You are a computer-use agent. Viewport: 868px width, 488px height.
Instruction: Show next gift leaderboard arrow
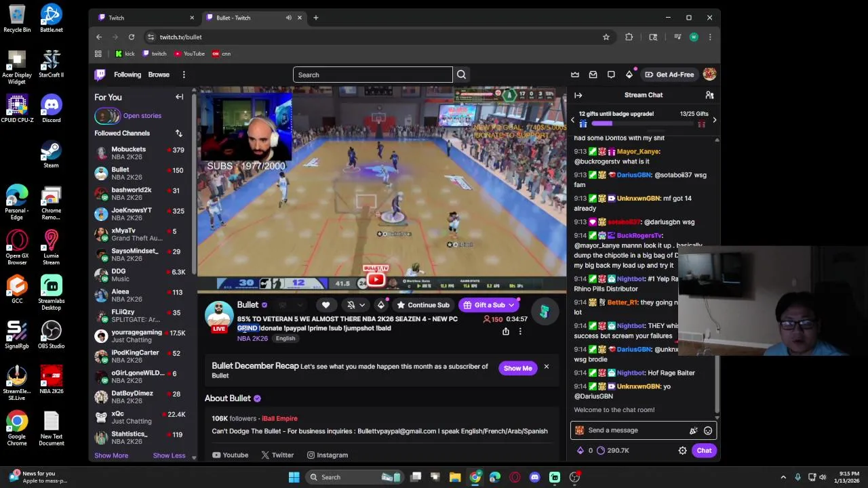click(x=714, y=120)
